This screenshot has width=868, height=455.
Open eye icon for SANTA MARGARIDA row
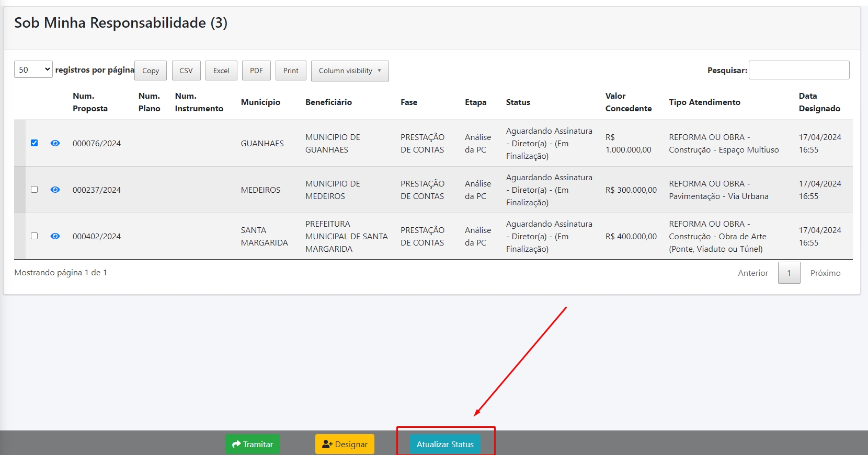click(55, 236)
